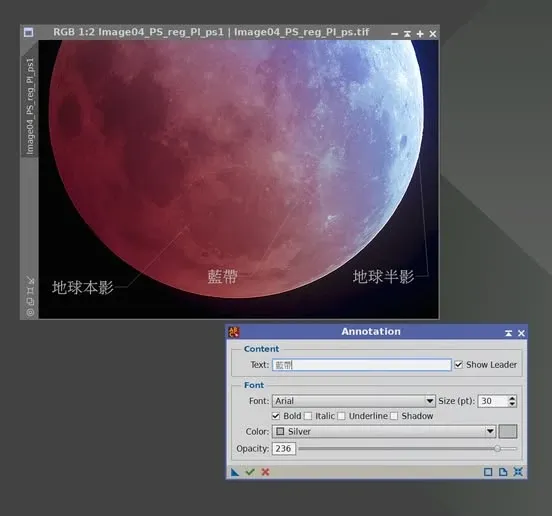The height and width of the screenshot is (516, 552).
Task: Click the Opacity value field showing 236
Action: coord(284,448)
